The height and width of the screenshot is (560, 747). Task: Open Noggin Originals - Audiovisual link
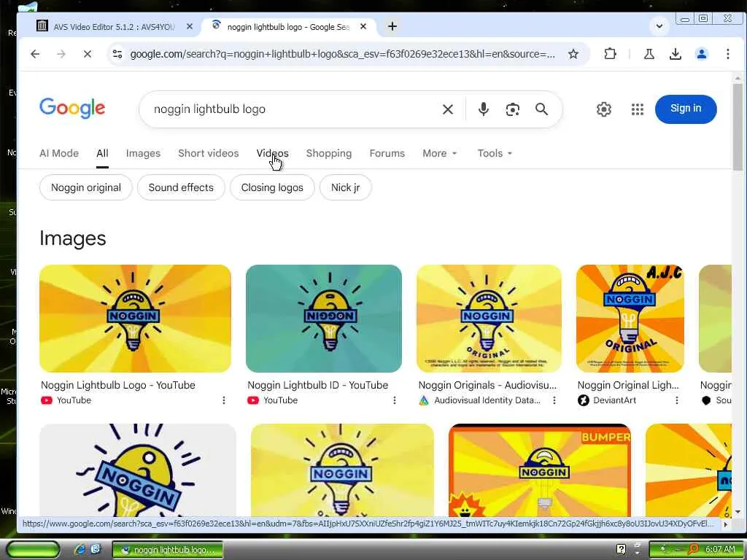pyautogui.click(x=487, y=385)
